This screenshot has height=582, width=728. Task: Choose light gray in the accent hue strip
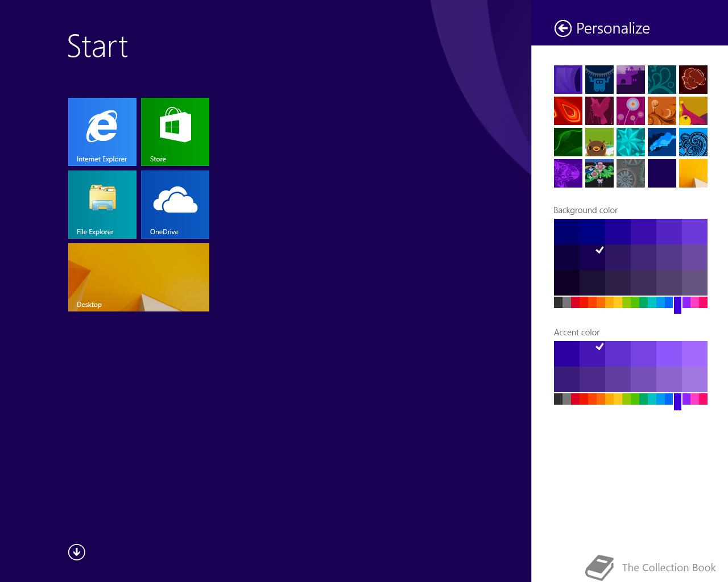pyautogui.click(x=566, y=399)
